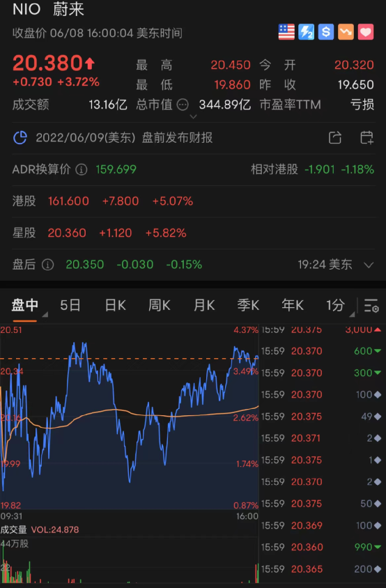Open the chart settings icon

(x=371, y=306)
